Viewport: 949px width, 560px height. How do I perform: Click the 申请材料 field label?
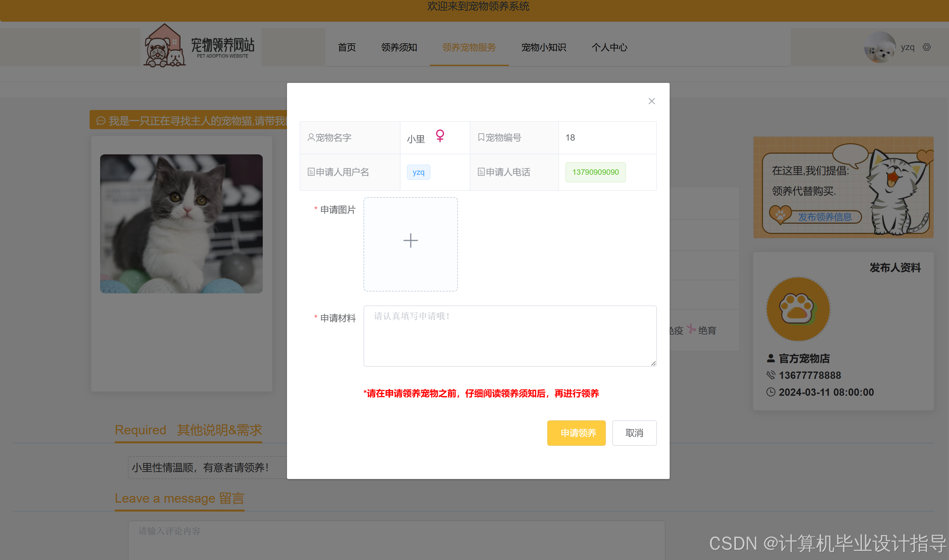tap(338, 318)
